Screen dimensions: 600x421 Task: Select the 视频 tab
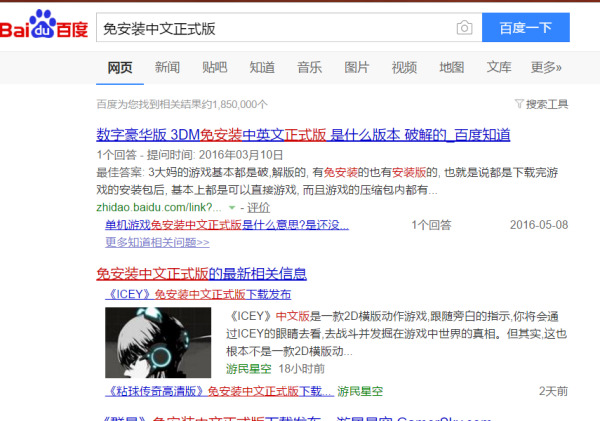coord(404,67)
